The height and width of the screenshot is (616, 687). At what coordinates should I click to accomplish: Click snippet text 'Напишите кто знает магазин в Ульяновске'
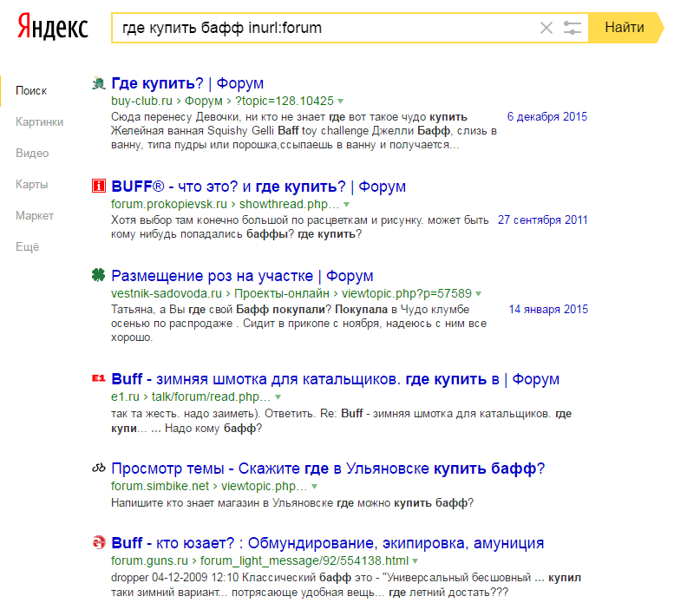(222, 503)
